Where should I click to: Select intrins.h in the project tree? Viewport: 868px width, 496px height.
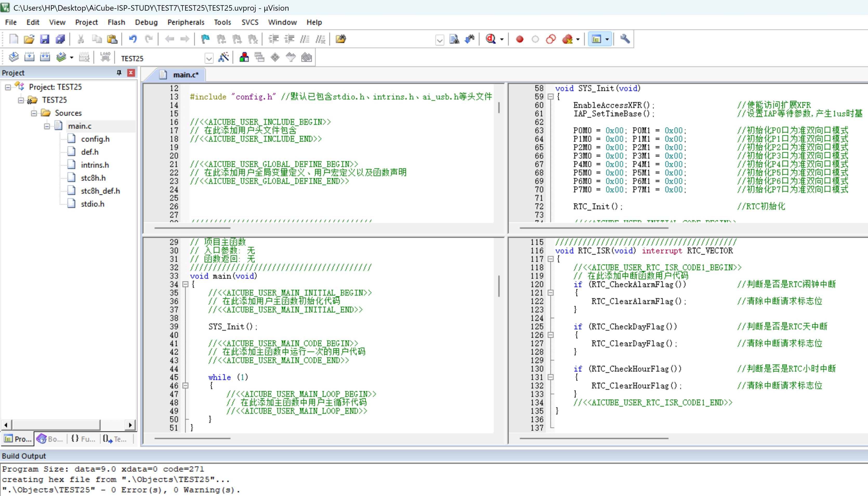coord(95,165)
